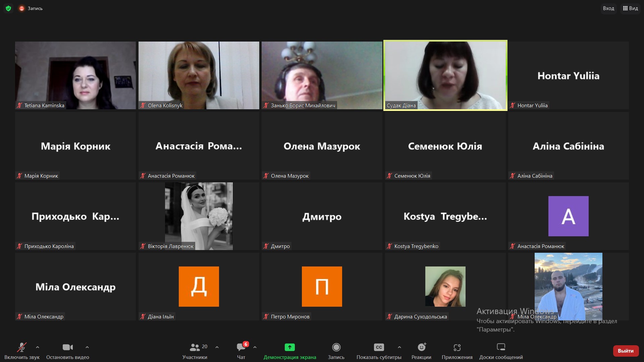Select active speaker Судак Діана tile
Viewport: 644px width, 362px height.
[x=445, y=75]
